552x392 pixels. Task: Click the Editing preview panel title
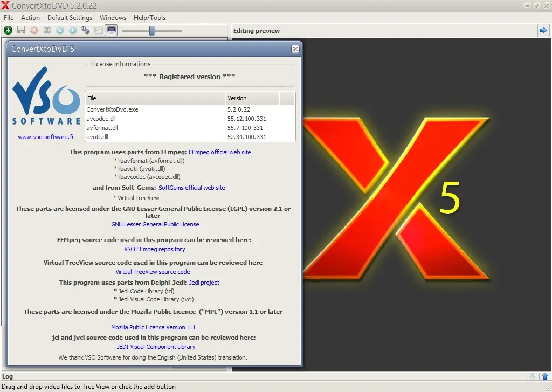click(x=256, y=31)
